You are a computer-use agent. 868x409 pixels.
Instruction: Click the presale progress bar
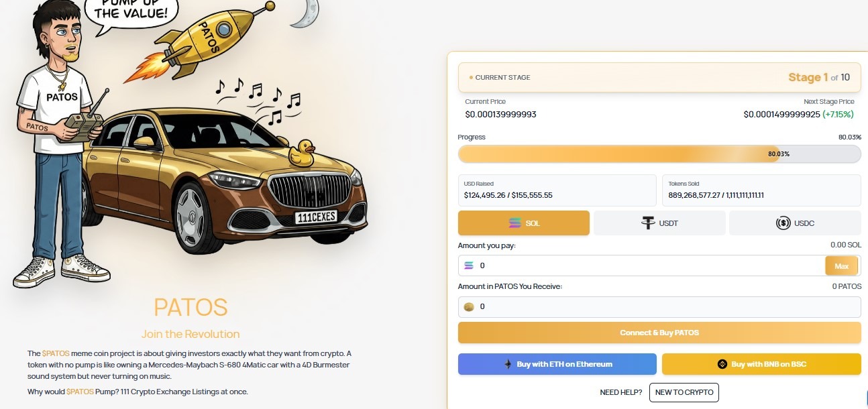click(x=659, y=154)
